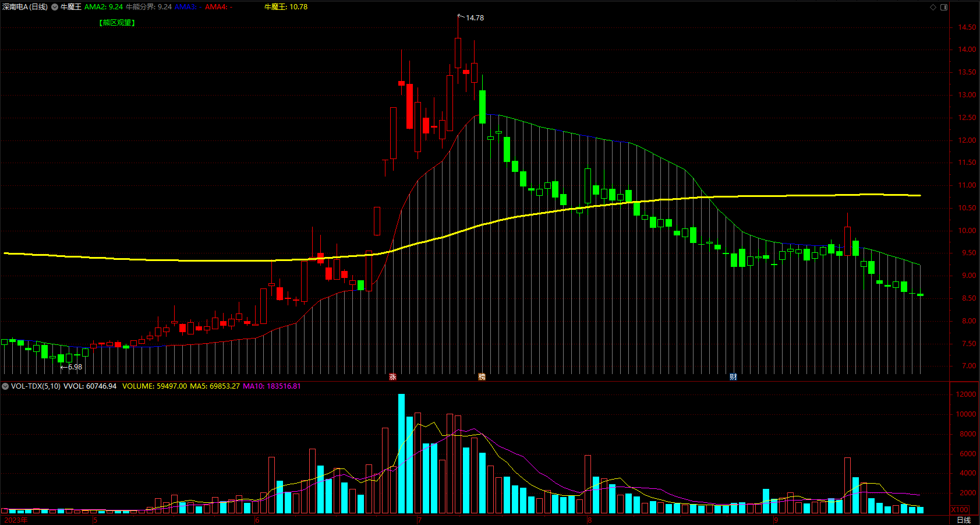Click the VOLUME: 59497.00 value
The image size is (980, 525).
click(155, 386)
